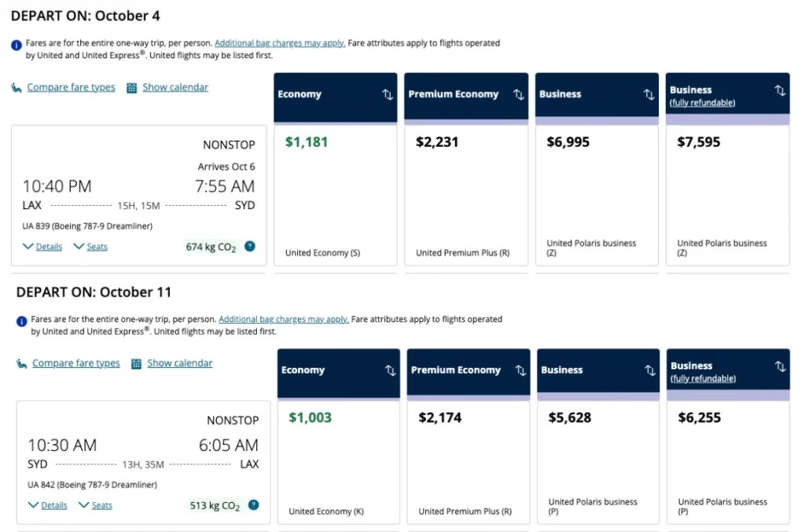The height and width of the screenshot is (532, 805).
Task: Open Additional bag charges link for October 4
Action: 280,43
